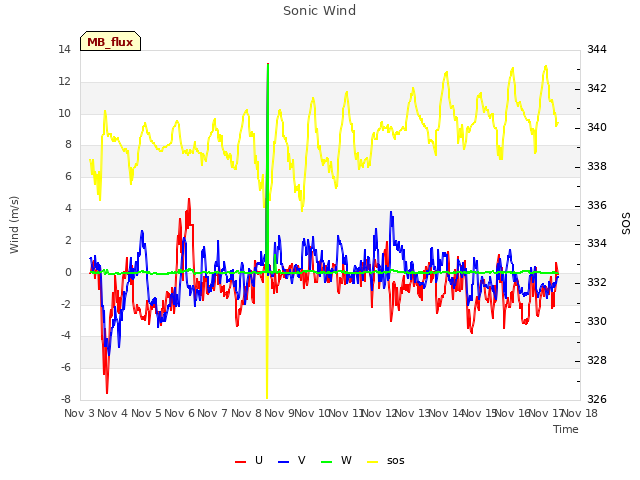Click the Nov 4 x-axis tick label
Screen dimensions: 640x480
(113, 413)
